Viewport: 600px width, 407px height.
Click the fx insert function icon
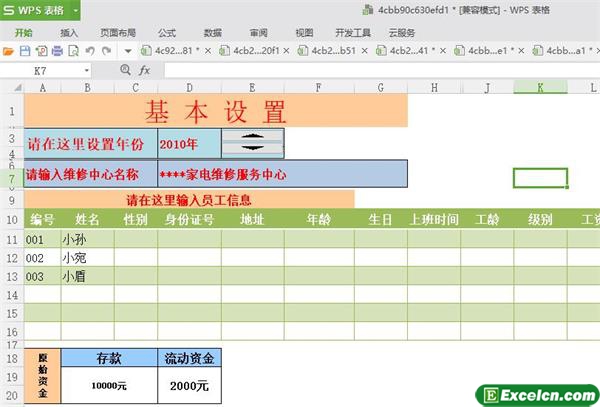pyautogui.click(x=145, y=70)
